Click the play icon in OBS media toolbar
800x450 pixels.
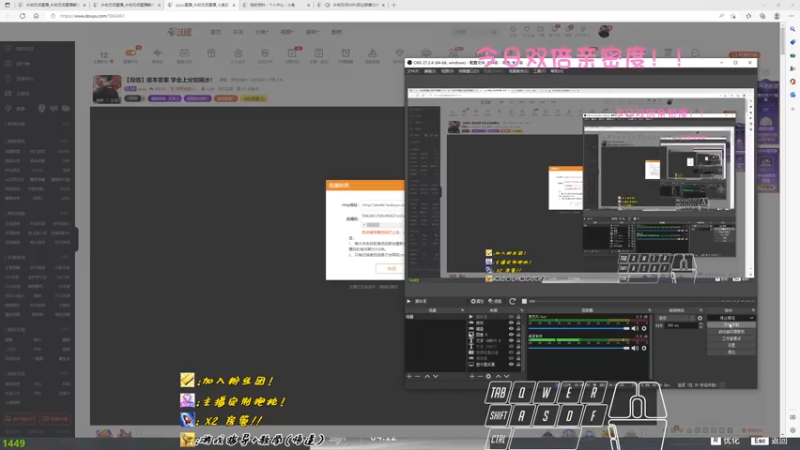pyautogui.click(x=409, y=301)
